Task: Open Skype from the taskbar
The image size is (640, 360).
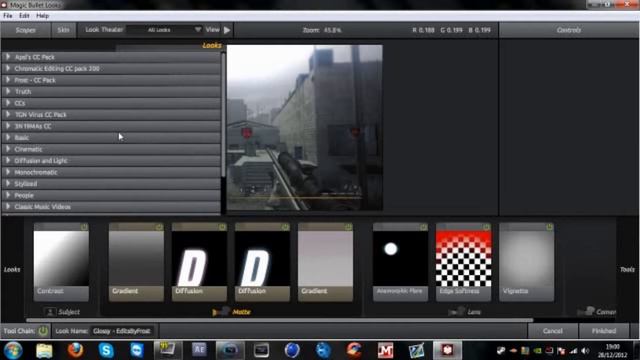Action: [x=106, y=350]
